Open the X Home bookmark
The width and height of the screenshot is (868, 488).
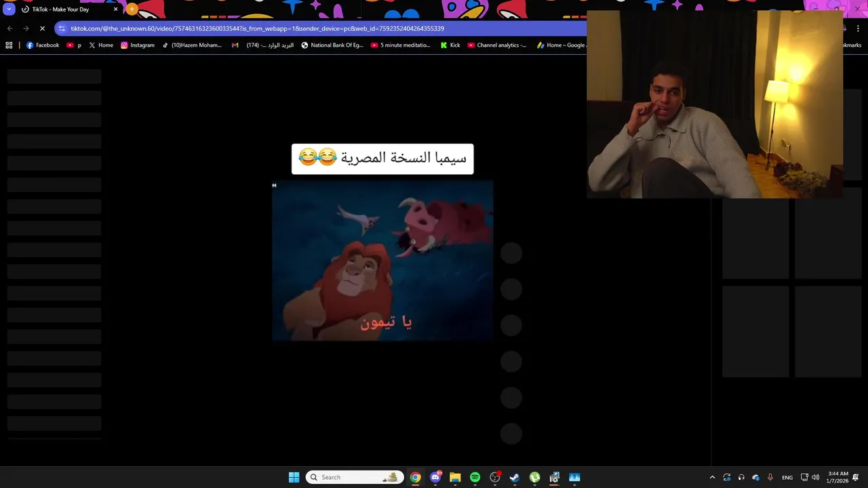[x=101, y=45]
